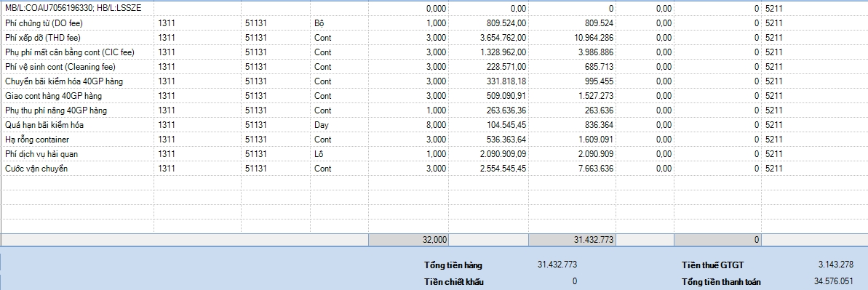Select unit price 2.554.545,45
868x290 pixels.
pyautogui.click(x=488, y=168)
